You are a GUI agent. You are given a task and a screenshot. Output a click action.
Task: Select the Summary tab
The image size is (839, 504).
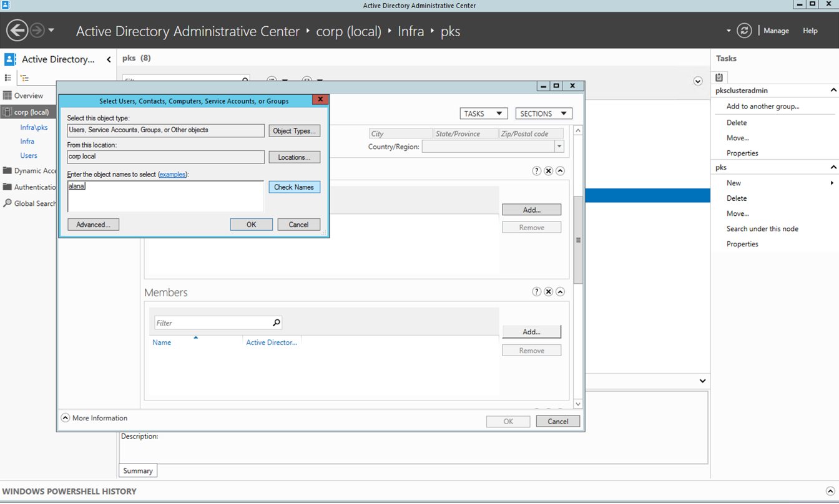coord(138,471)
